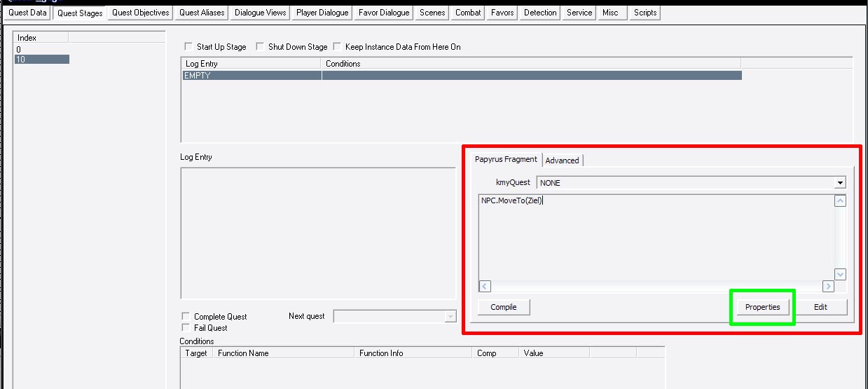868x389 pixels.
Task: Open the Advanced fragment tab
Action: point(562,161)
